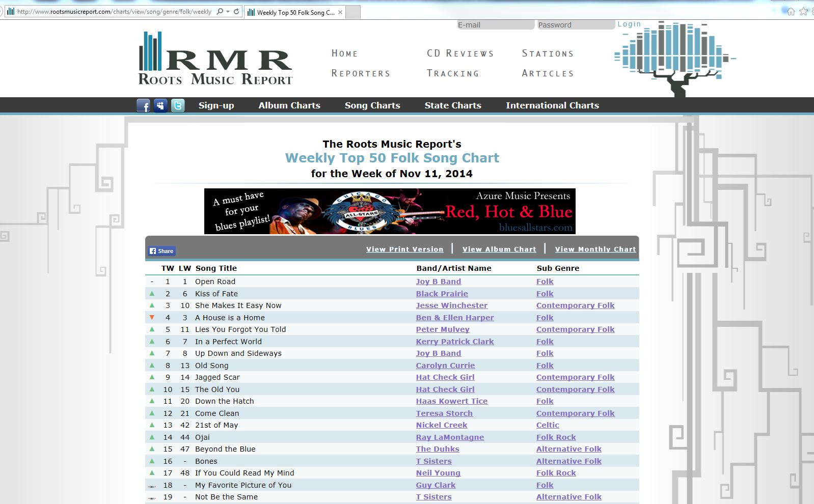Open the Celtic sub genre link
814x504 pixels.
coord(548,425)
